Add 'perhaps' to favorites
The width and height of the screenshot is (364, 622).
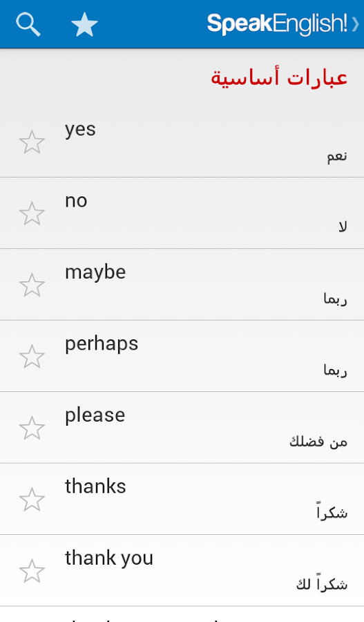[x=32, y=356]
